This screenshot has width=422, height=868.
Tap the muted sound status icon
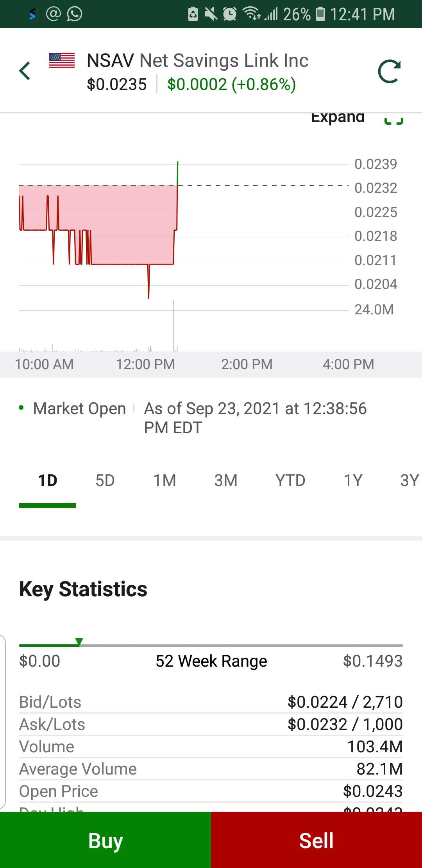211,14
